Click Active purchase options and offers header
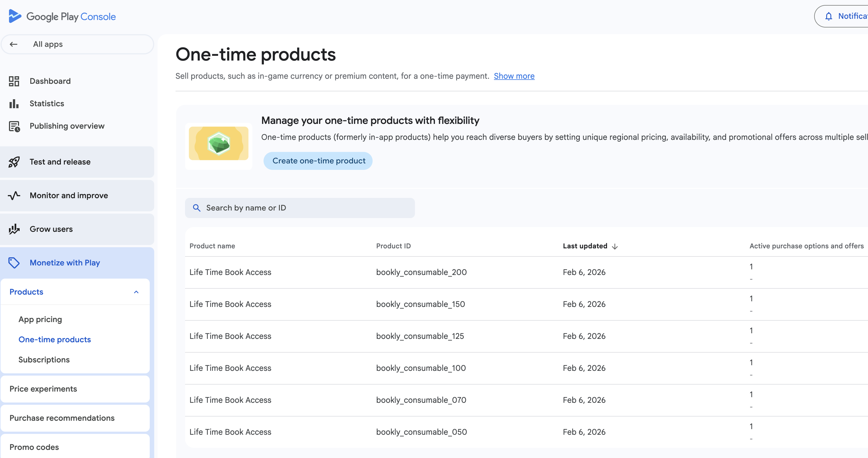Image resolution: width=868 pixels, height=458 pixels. tap(807, 246)
